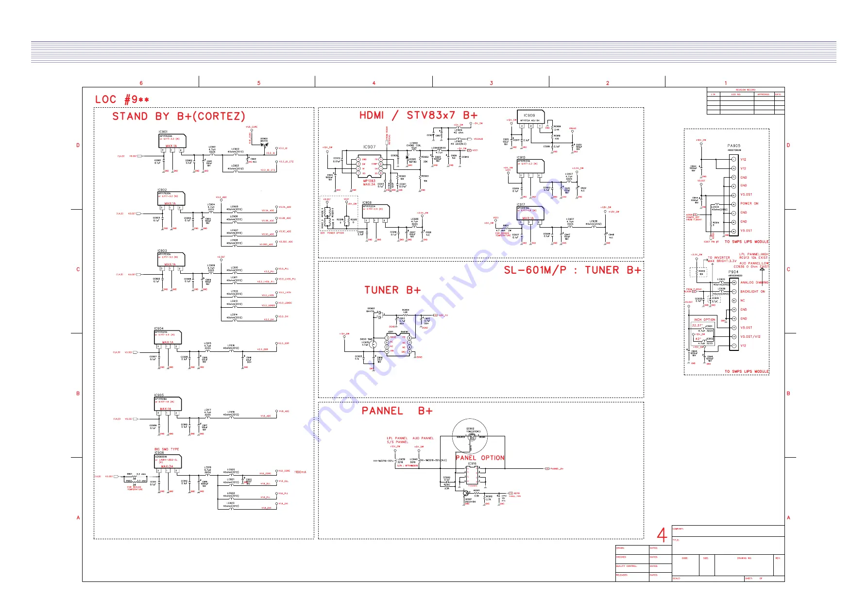Viewport: 868px width, 613px height.
Task: Click the 'QUALITY CONTROL:' field in title block
Action: click(631, 568)
